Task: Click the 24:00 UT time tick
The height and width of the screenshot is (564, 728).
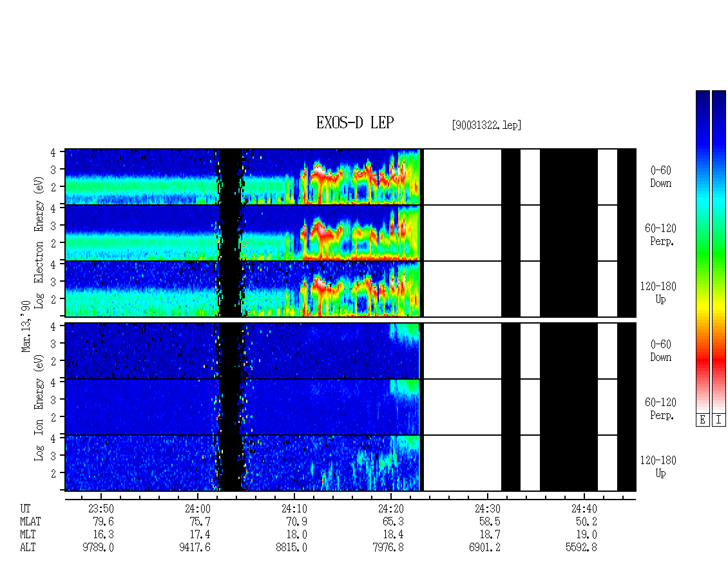Action: tap(197, 509)
